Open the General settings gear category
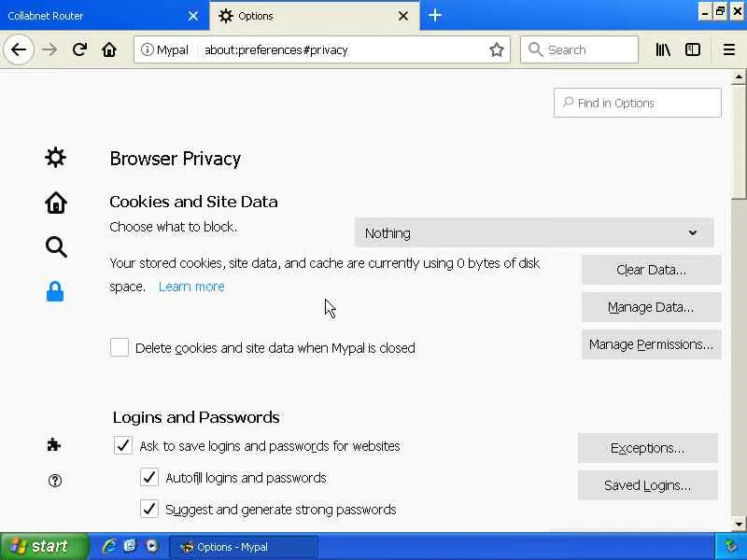The height and width of the screenshot is (560, 747). point(56,158)
